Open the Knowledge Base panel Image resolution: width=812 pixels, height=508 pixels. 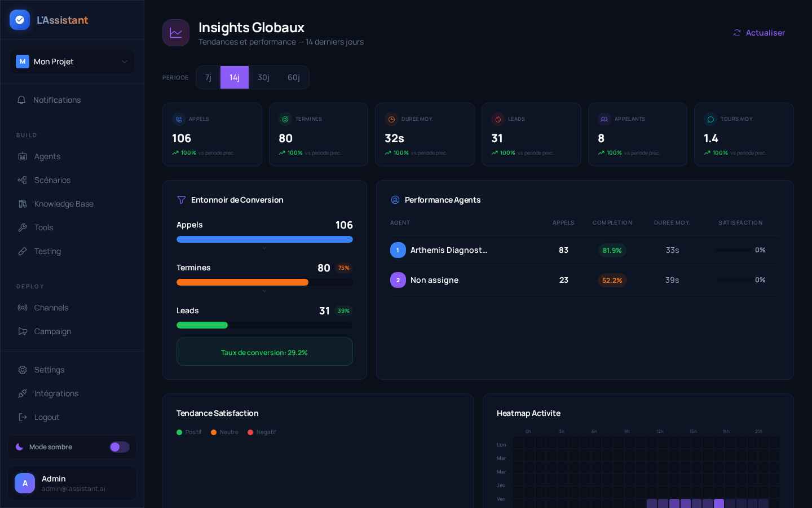coord(23,204)
